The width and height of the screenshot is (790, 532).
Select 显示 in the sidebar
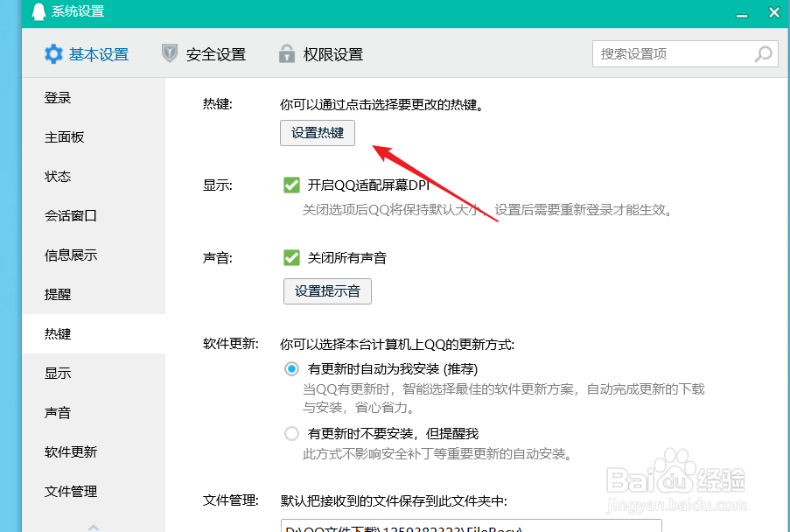tap(94, 374)
